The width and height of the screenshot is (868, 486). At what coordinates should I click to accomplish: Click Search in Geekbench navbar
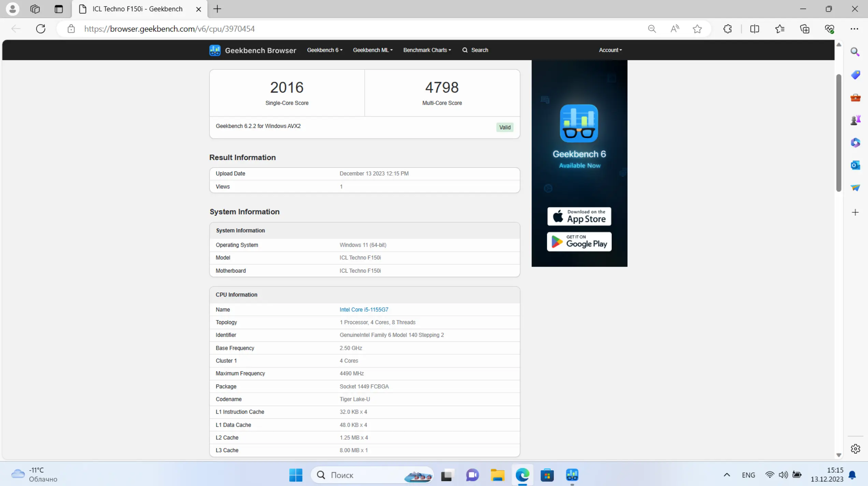(x=475, y=50)
